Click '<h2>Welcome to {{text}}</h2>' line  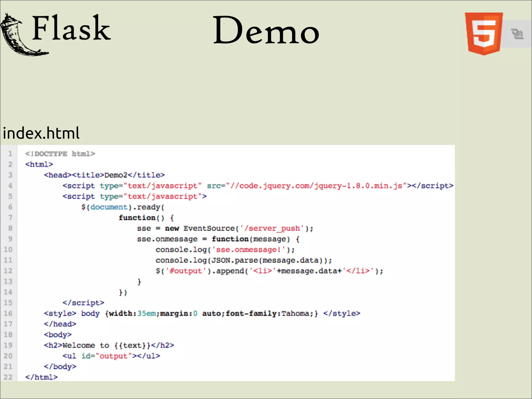point(109,345)
